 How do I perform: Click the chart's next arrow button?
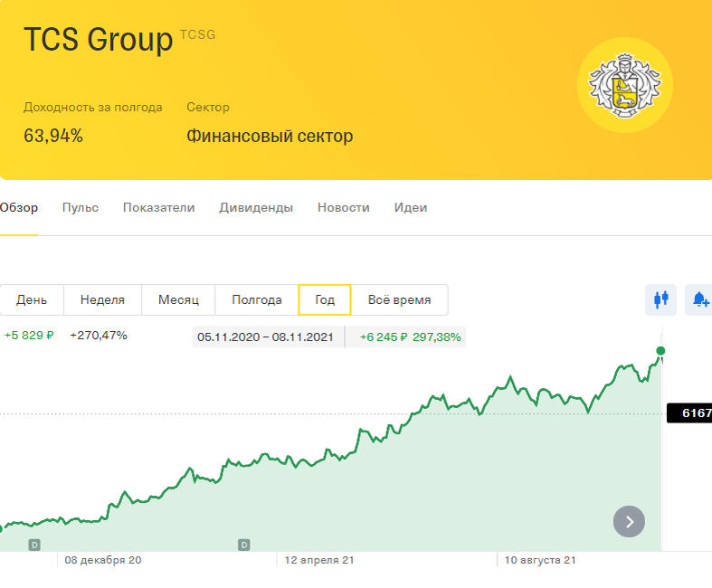[x=629, y=522]
